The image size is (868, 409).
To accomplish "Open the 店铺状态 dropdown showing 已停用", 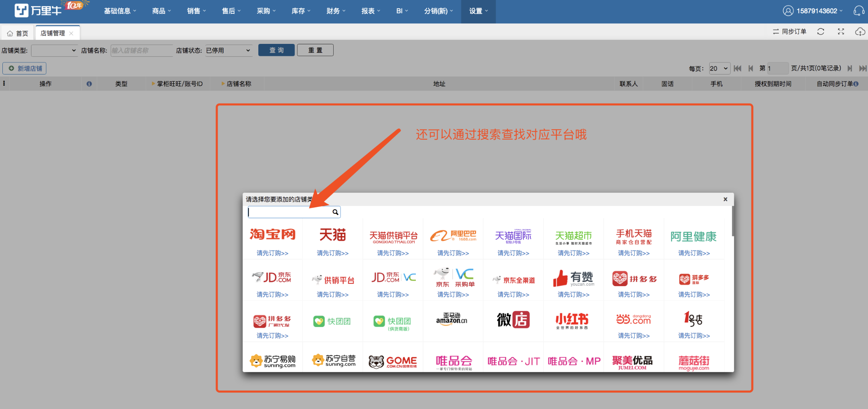I will (x=229, y=50).
